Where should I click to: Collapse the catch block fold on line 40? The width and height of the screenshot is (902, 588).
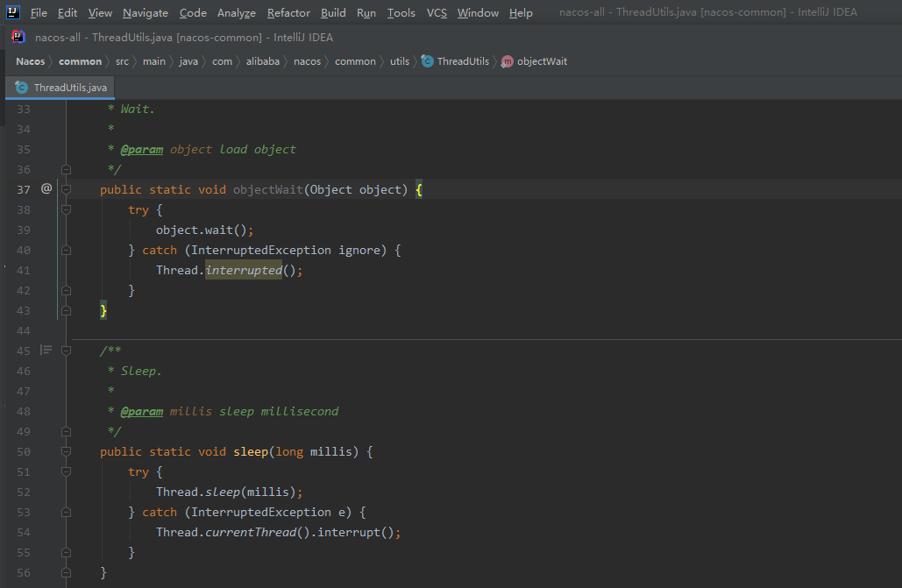[x=66, y=250]
